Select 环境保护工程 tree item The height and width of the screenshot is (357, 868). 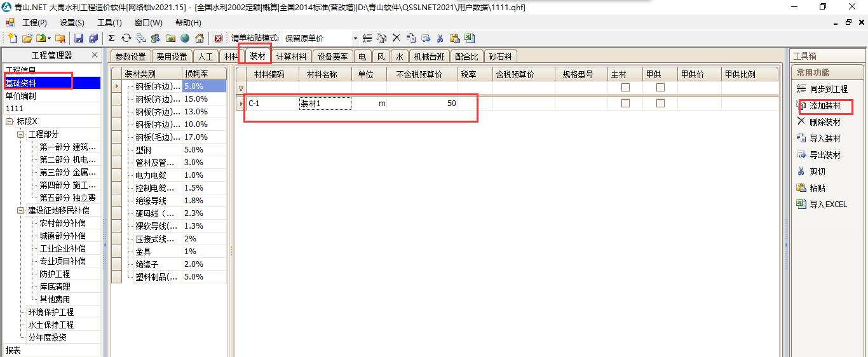pos(51,312)
